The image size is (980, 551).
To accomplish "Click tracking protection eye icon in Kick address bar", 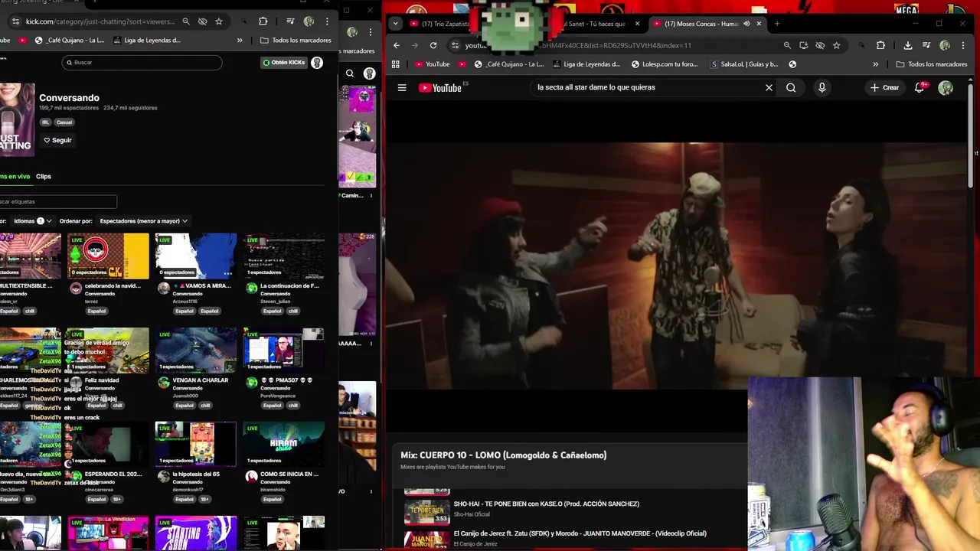I will (x=202, y=21).
